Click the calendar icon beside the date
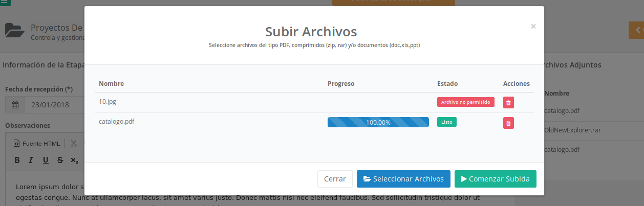The image size is (644, 206). [x=15, y=105]
